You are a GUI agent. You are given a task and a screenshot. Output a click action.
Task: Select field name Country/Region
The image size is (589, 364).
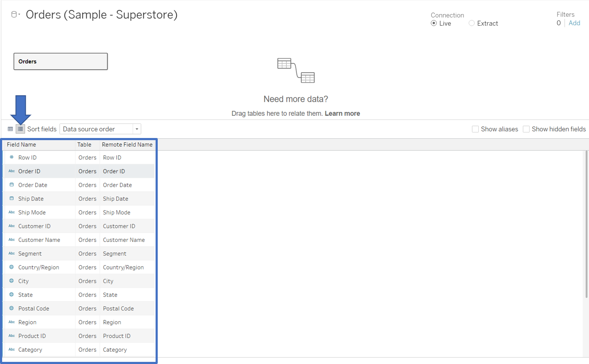tap(38, 267)
